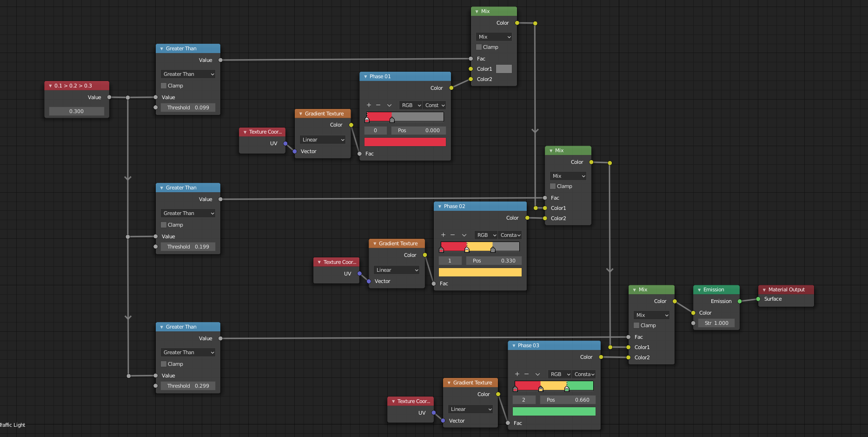Screen dimensions: 868x437
Task: Click Phase 01 Color output socket
Action: click(451, 88)
